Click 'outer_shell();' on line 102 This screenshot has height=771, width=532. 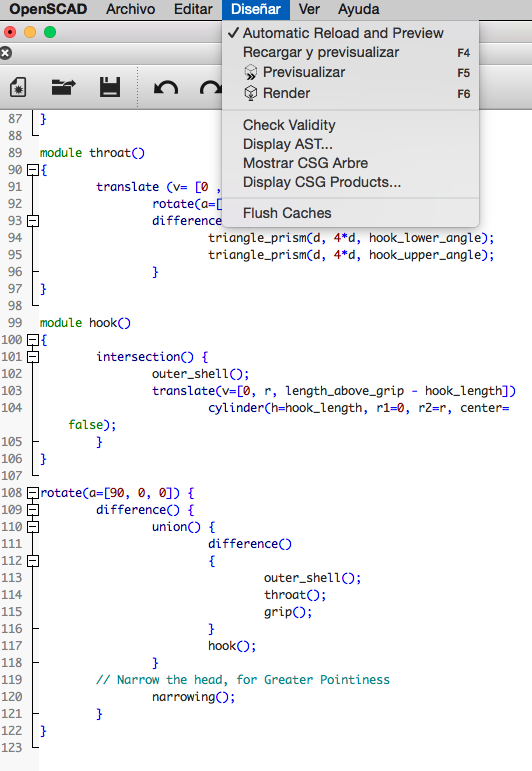[201, 374]
